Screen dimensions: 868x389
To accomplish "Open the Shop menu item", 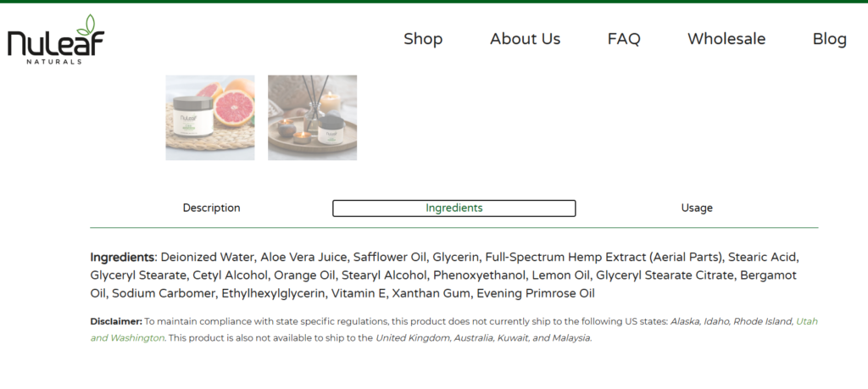I will (x=423, y=39).
